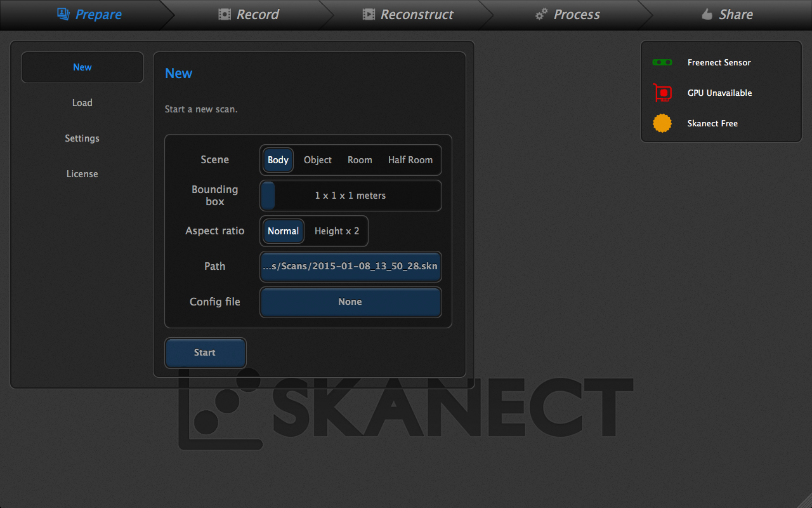Click the Bounding box size slider
Viewport: 812px width, 508px height.
[x=350, y=196]
